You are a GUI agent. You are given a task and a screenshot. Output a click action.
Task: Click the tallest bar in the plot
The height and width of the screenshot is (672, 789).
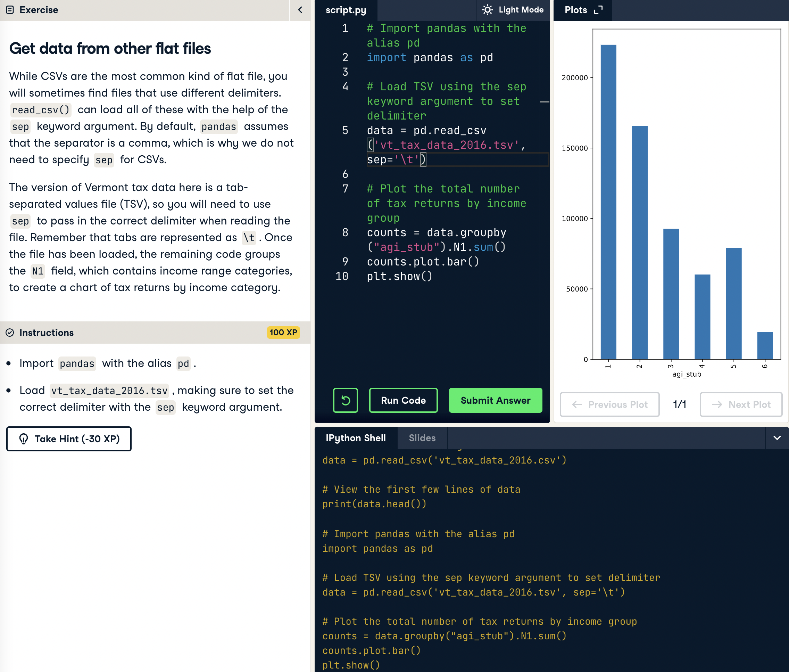click(608, 202)
